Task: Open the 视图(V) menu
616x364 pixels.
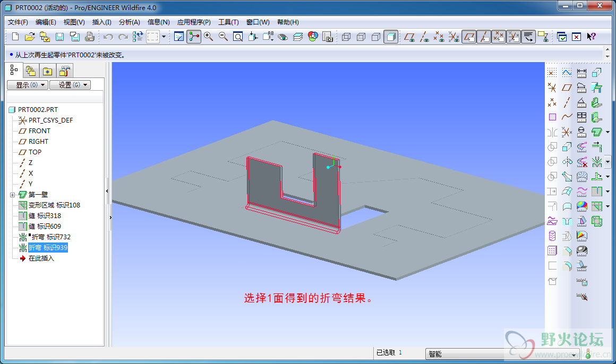Action: coord(74,22)
